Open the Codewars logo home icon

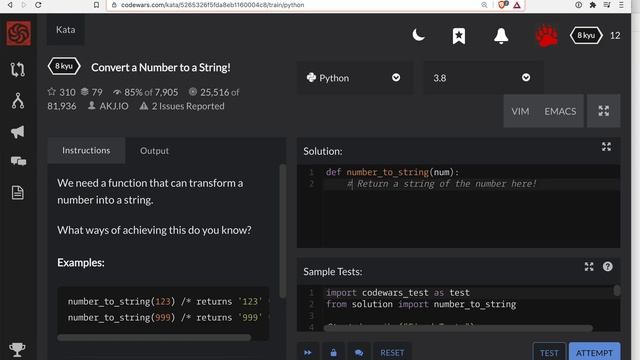coord(18,33)
